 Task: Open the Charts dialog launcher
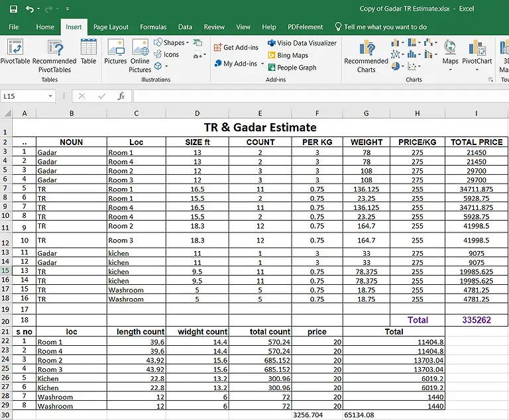(490, 79)
